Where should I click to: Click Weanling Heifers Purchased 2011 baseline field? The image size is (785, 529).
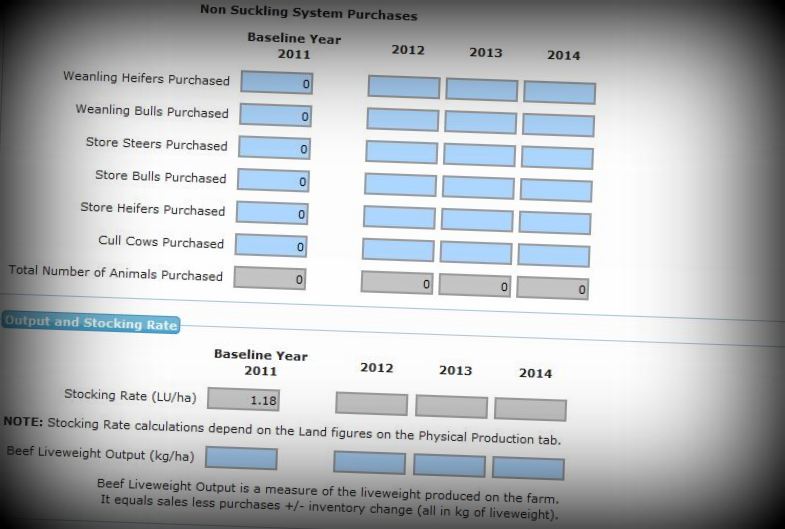[276, 83]
